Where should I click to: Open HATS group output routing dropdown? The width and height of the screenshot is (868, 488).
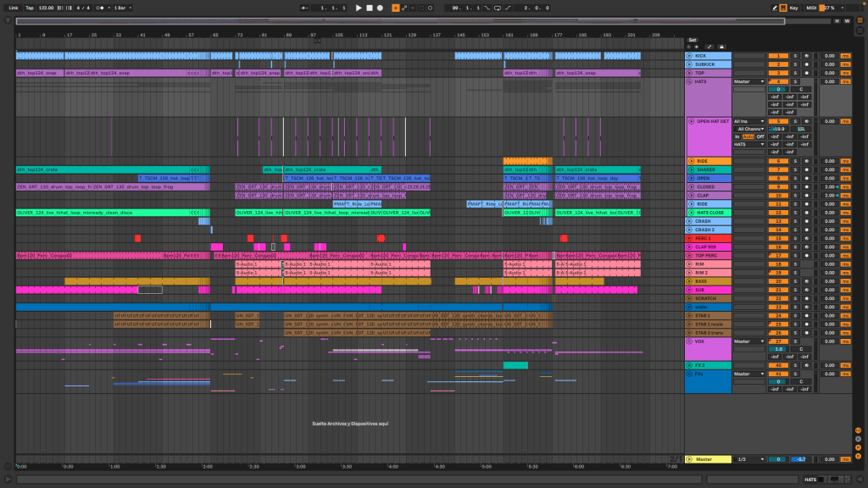[749, 81]
